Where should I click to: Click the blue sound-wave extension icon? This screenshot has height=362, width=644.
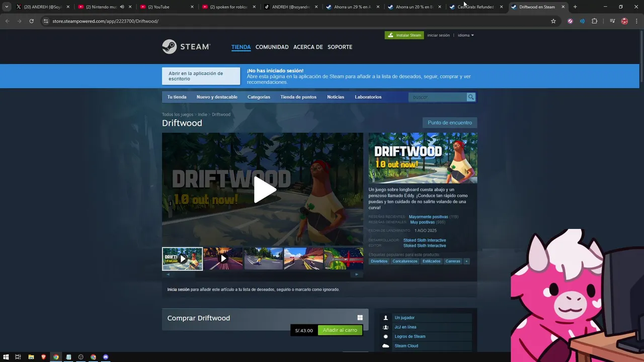[x=582, y=21]
